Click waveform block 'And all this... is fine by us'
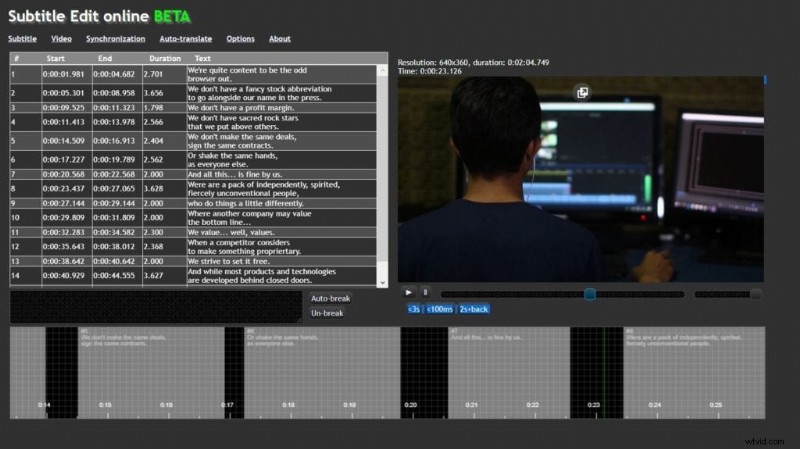Viewport: 800px width, 449px height. click(509, 372)
